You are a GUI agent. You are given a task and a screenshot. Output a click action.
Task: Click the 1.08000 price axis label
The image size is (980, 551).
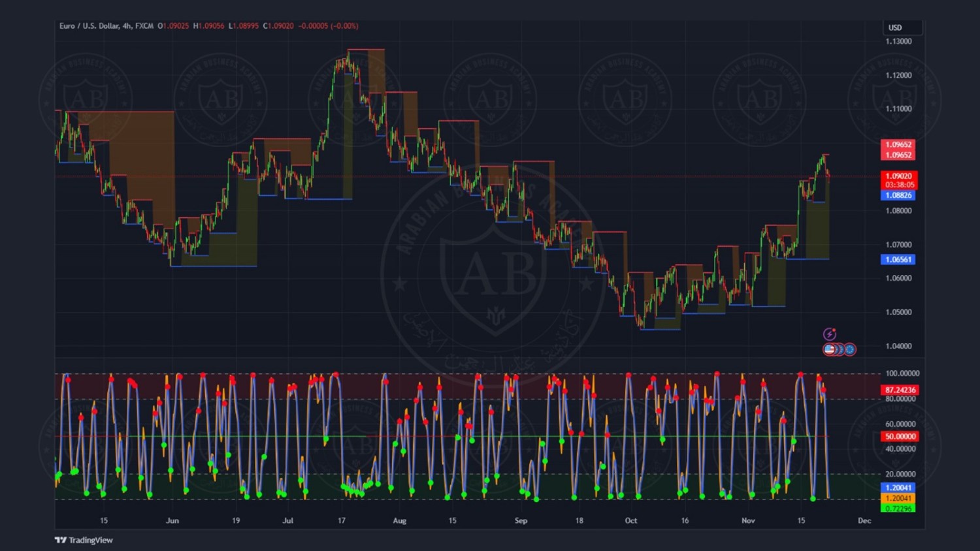point(898,211)
